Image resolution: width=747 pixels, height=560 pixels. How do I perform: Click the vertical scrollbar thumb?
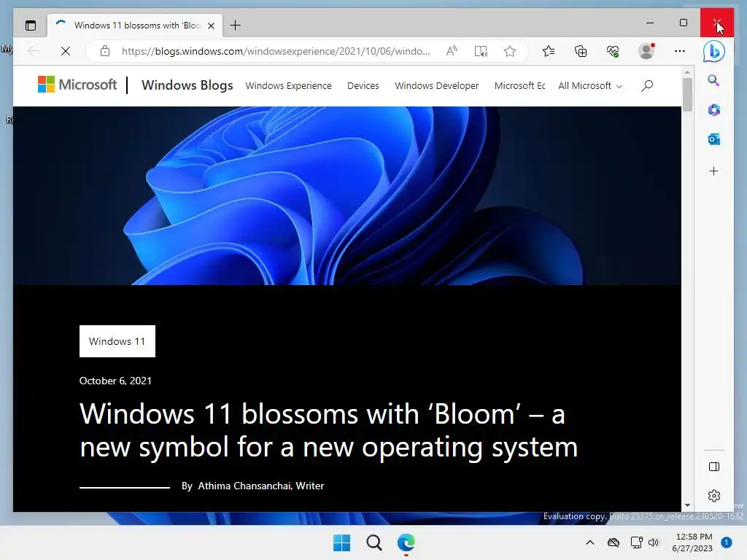coord(687,94)
